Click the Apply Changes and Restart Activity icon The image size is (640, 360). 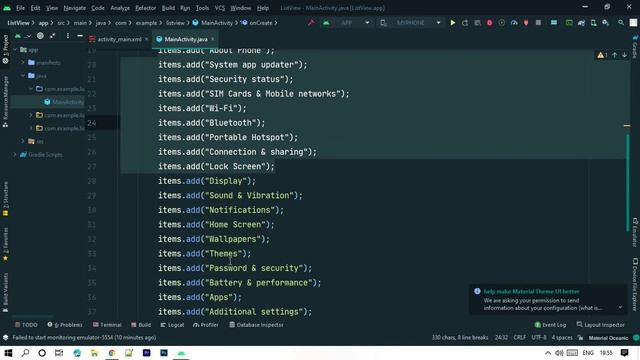[465, 23]
